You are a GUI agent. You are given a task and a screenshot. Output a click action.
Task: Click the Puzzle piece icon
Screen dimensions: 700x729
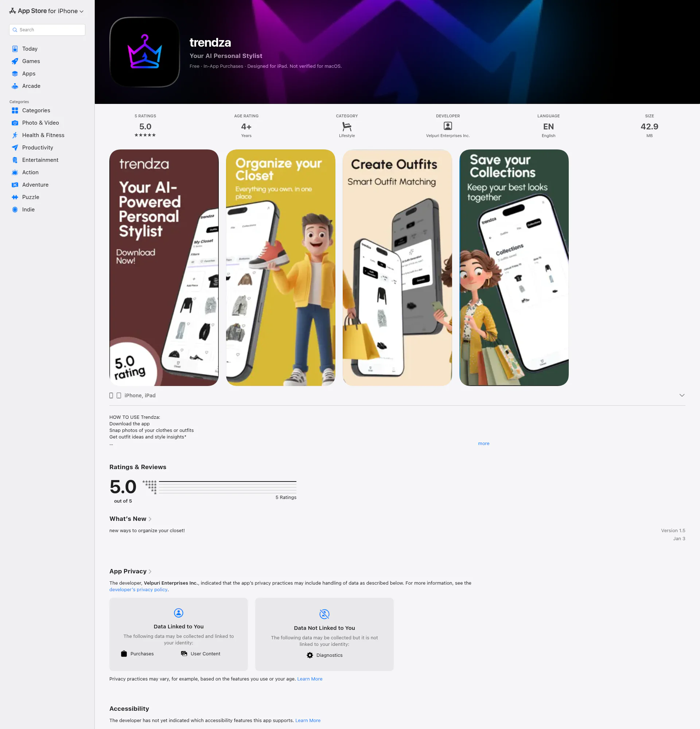pos(15,197)
